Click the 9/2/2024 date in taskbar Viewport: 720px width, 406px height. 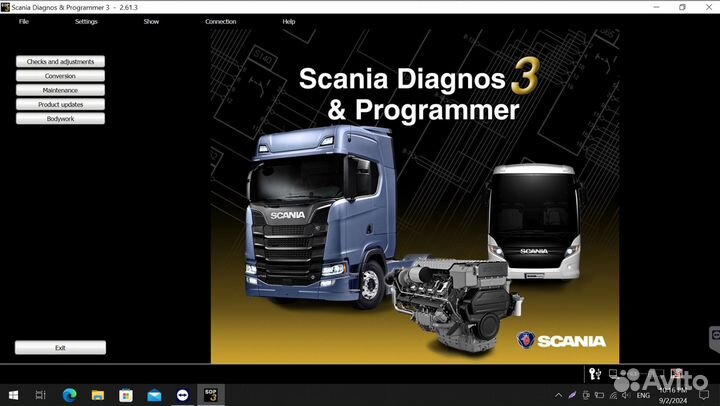673,400
